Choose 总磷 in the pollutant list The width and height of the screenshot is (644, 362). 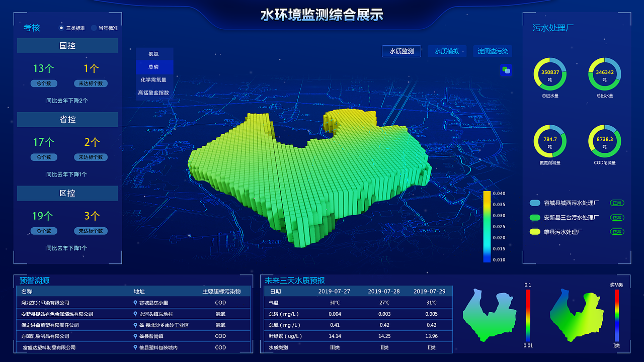tap(154, 67)
